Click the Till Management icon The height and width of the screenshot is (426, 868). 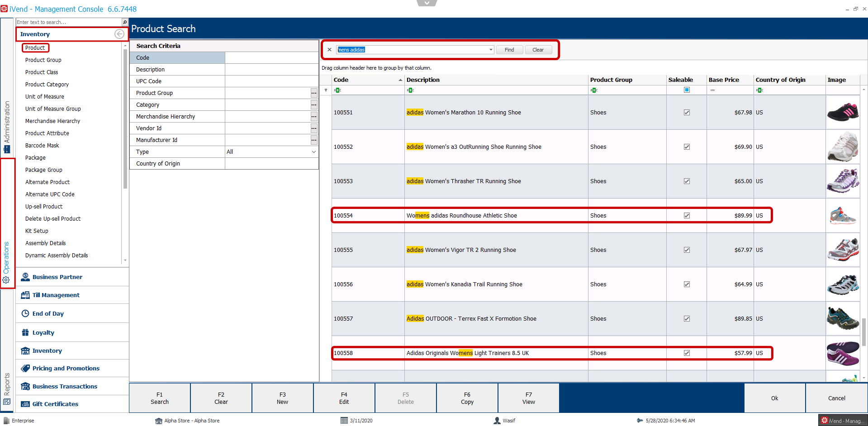tap(25, 295)
